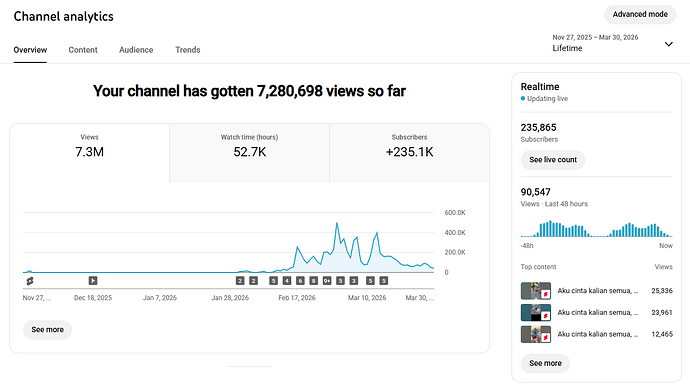Open the marker showing 8 published videos
Viewport: 690px width, 386px height.
click(x=313, y=281)
